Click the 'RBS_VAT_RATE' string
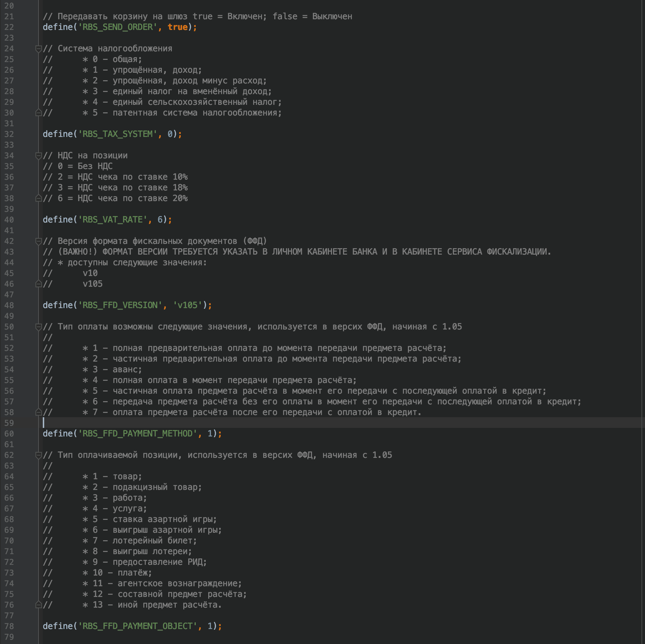645x644 pixels. click(x=112, y=220)
